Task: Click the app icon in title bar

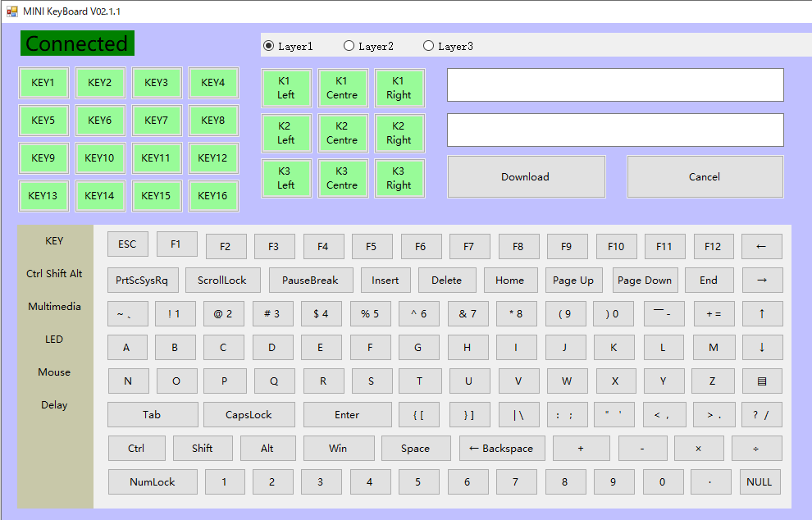Action: [x=11, y=11]
